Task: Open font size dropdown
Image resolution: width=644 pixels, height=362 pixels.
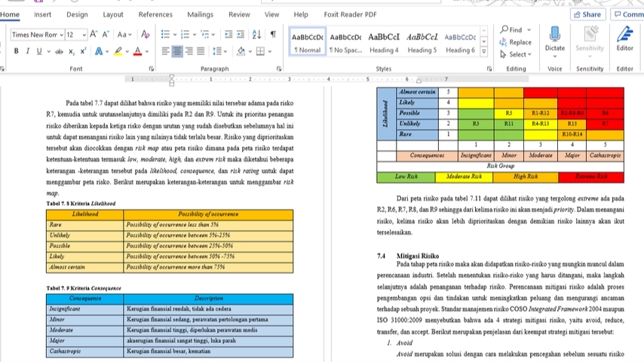Action: (x=84, y=35)
